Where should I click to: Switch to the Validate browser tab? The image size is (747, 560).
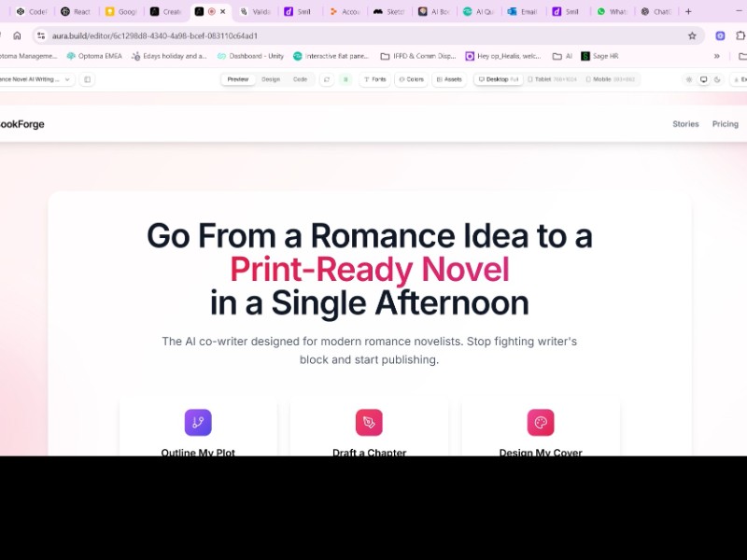(x=255, y=11)
